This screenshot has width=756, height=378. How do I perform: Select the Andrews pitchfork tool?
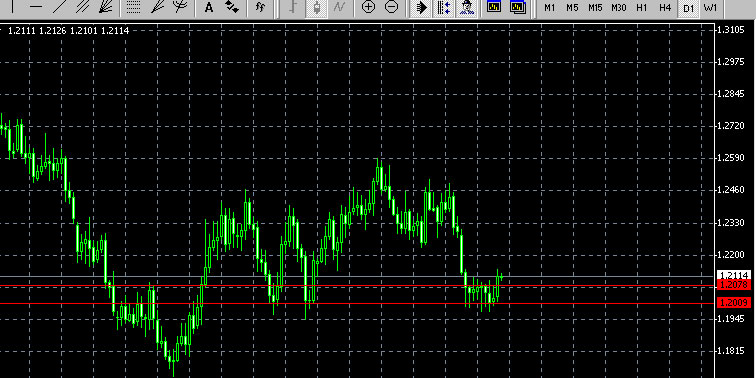pyautogui.click(x=179, y=7)
